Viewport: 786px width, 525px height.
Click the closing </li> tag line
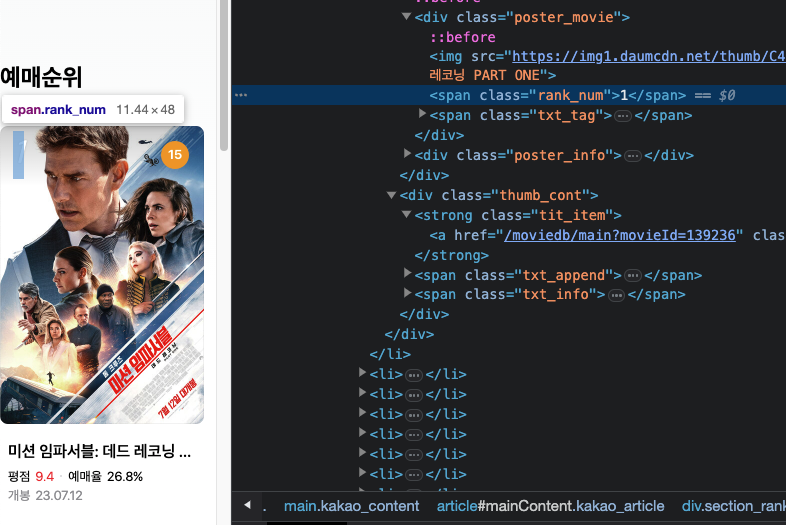coord(390,354)
